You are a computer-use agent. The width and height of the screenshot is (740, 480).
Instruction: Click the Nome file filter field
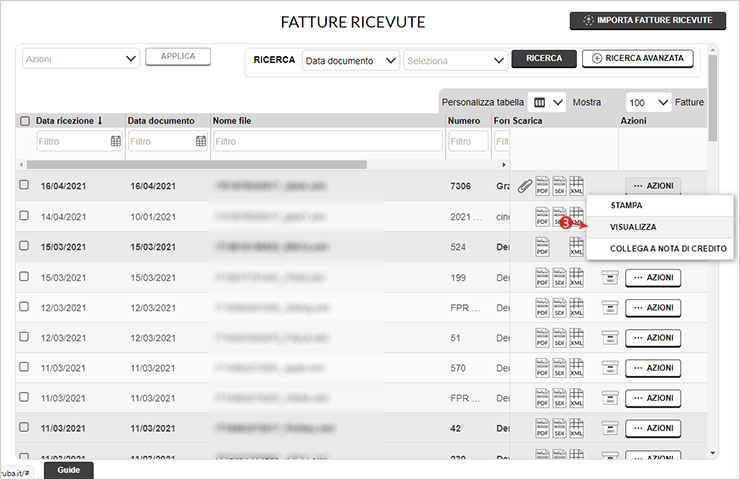coord(327,142)
